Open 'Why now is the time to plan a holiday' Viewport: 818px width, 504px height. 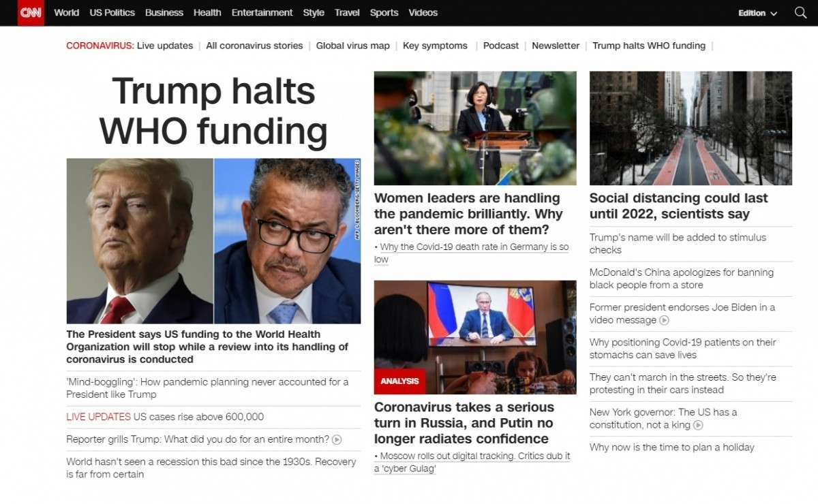(672, 447)
